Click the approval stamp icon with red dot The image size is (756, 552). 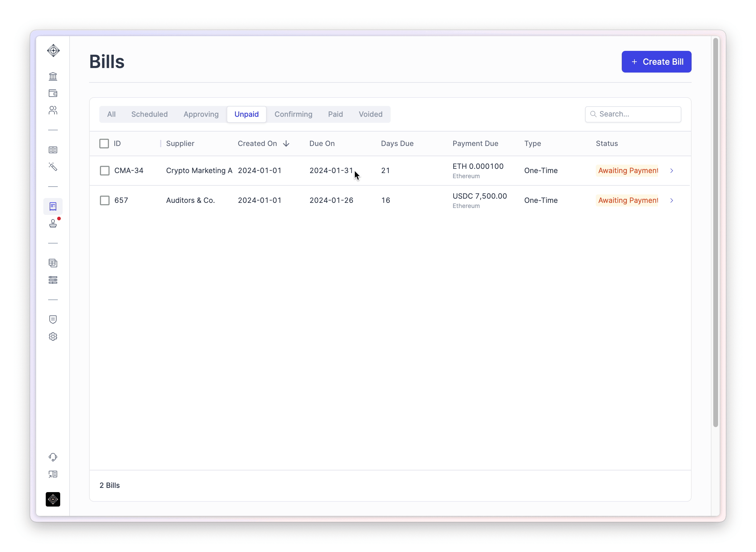click(x=53, y=223)
